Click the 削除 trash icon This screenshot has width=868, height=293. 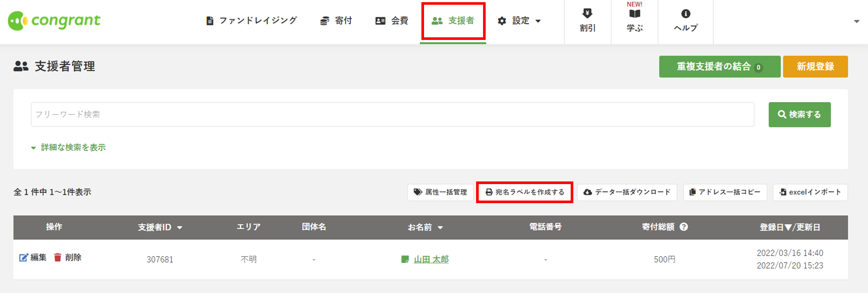point(58,257)
